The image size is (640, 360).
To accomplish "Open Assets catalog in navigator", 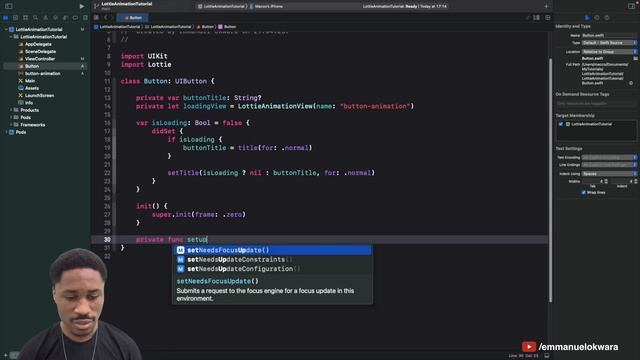I will coord(31,88).
